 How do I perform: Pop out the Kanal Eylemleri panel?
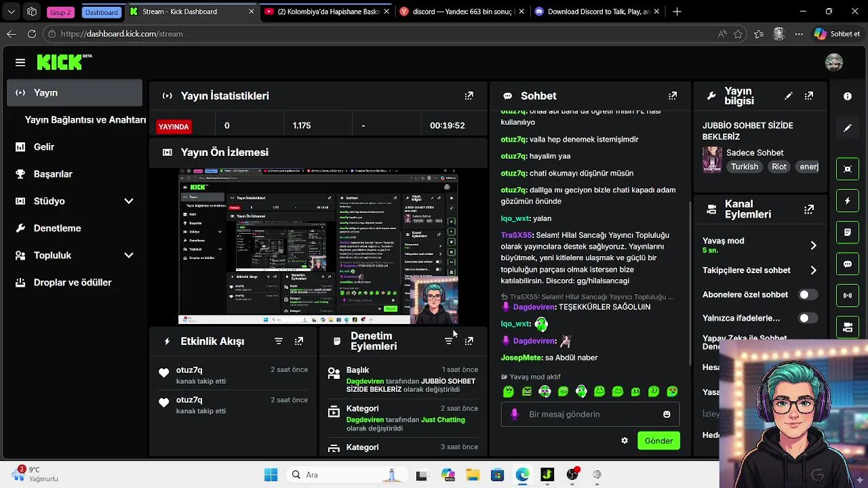[x=808, y=209]
